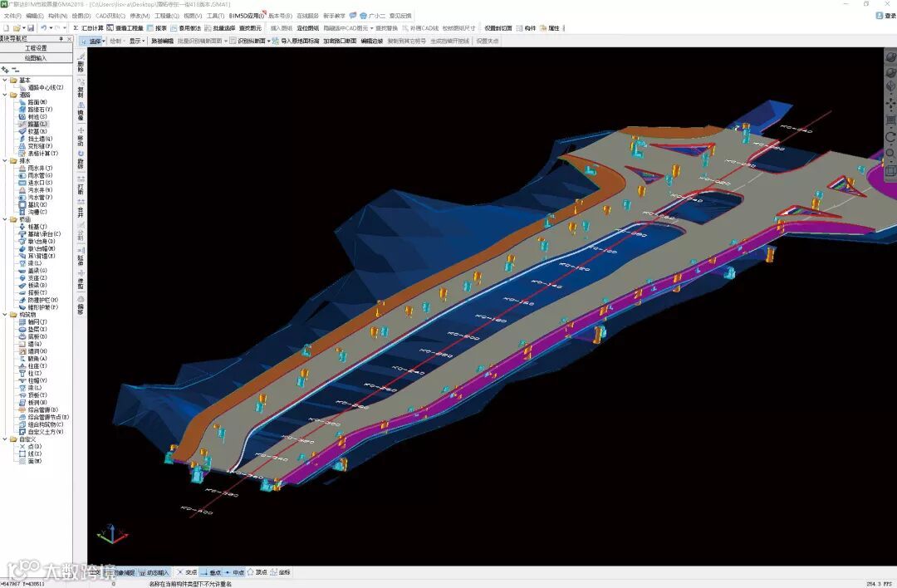The image size is (897, 588).
Task: Click the 工程设置 panel button
Action: 36,48
